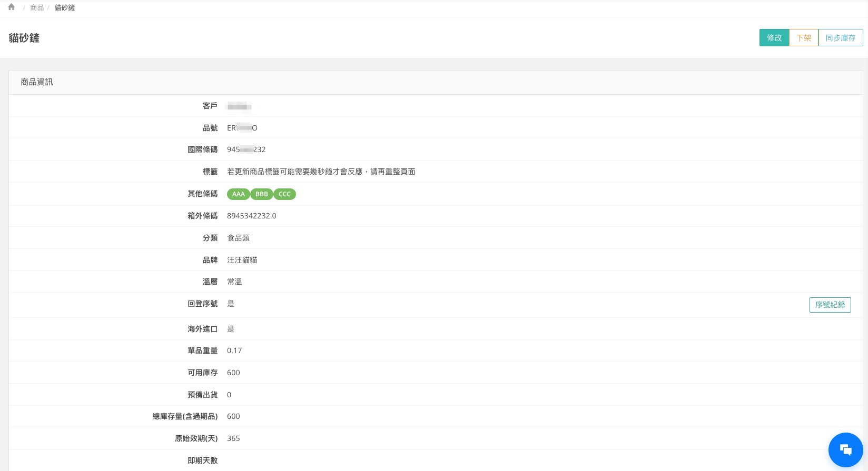Click the 箱外條碼 value 8945342232.0
The image size is (868, 471).
(251, 216)
